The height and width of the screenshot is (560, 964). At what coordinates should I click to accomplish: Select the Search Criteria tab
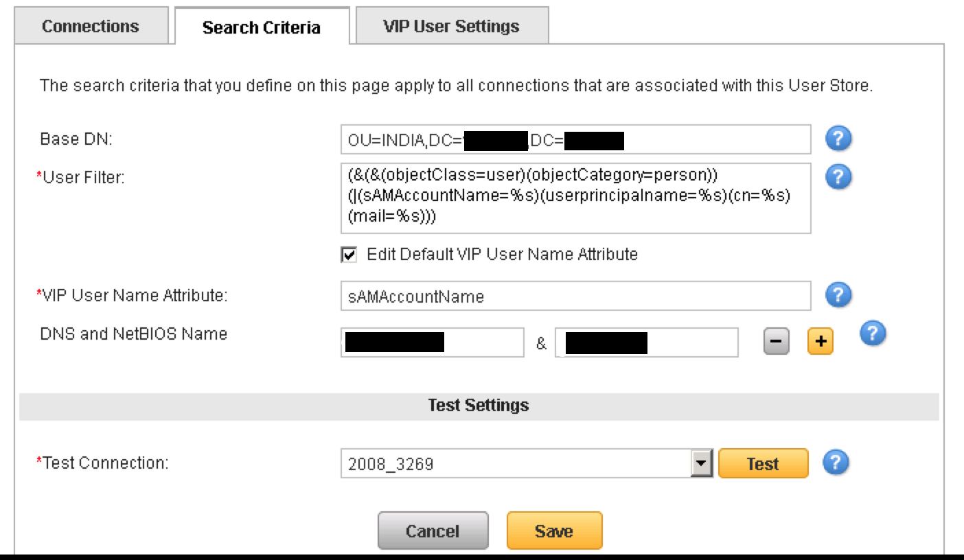tap(261, 27)
